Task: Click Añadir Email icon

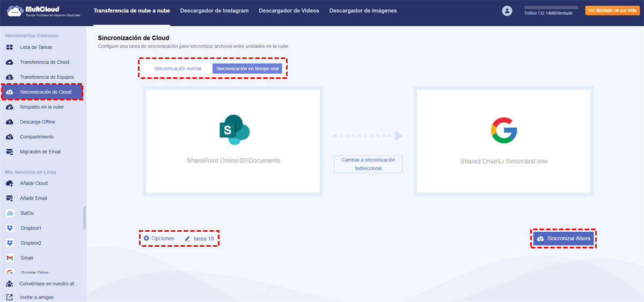Action: pos(10,198)
